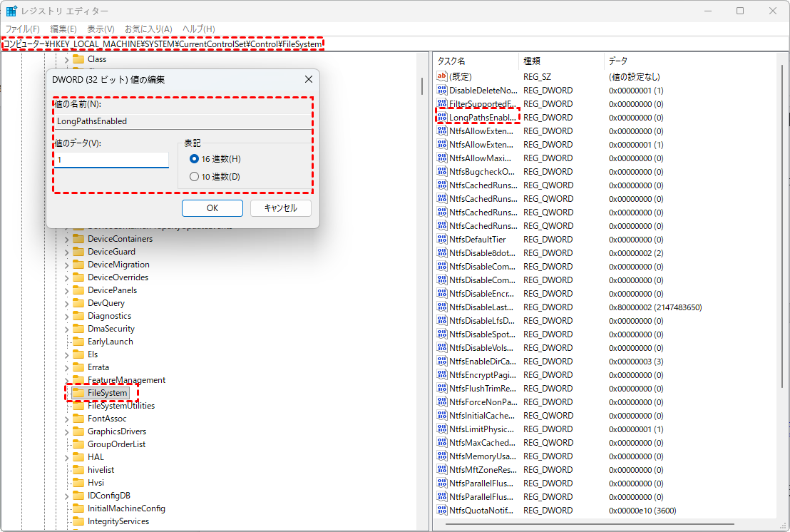Click the Diagnostics folder icon

78,316
